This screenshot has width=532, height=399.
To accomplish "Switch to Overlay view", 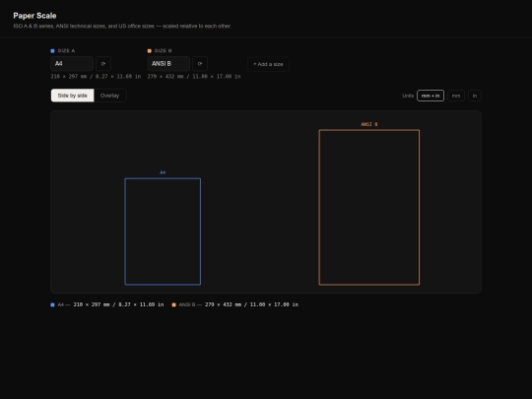I will pos(109,96).
